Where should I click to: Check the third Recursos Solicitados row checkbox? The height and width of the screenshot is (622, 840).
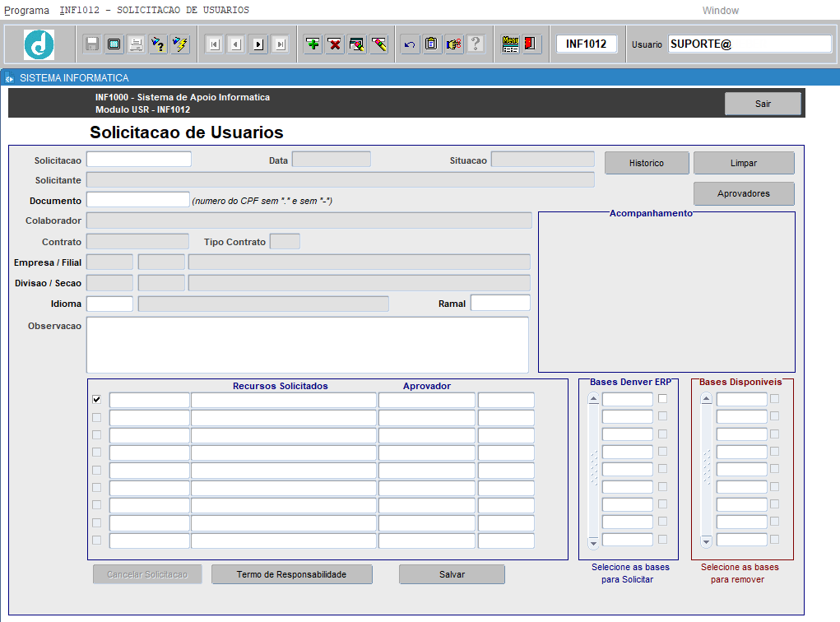tap(96, 434)
